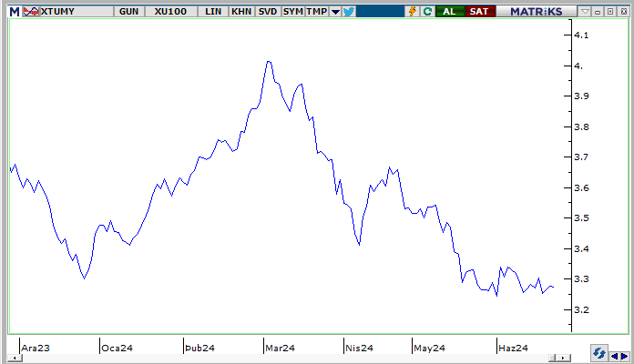Click the 3.8 price axis label
The width and height of the screenshot is (634, 364).
(x=581, y=126)
